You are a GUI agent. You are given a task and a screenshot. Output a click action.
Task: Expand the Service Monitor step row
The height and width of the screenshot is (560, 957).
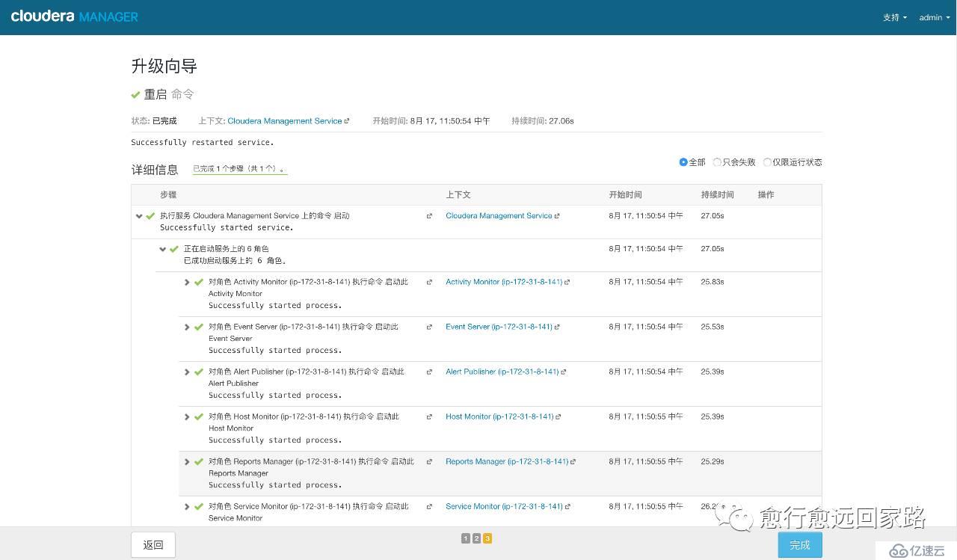(187, 506)
